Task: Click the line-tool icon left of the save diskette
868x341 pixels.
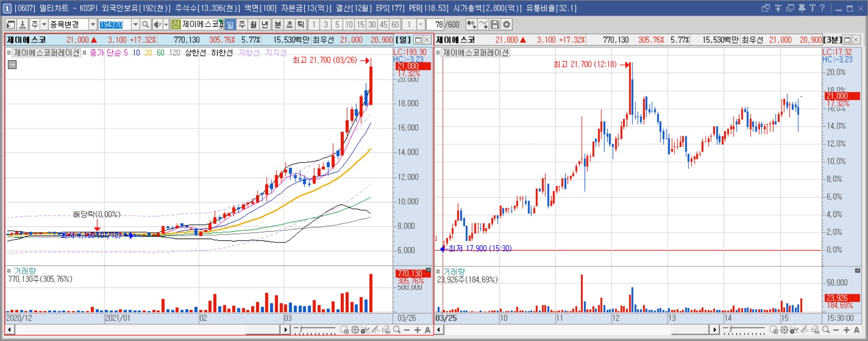Action: (x=483, y=24)
